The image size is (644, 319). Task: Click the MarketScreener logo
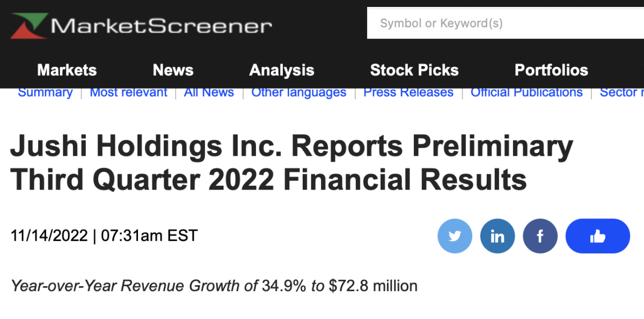[141, 25]
